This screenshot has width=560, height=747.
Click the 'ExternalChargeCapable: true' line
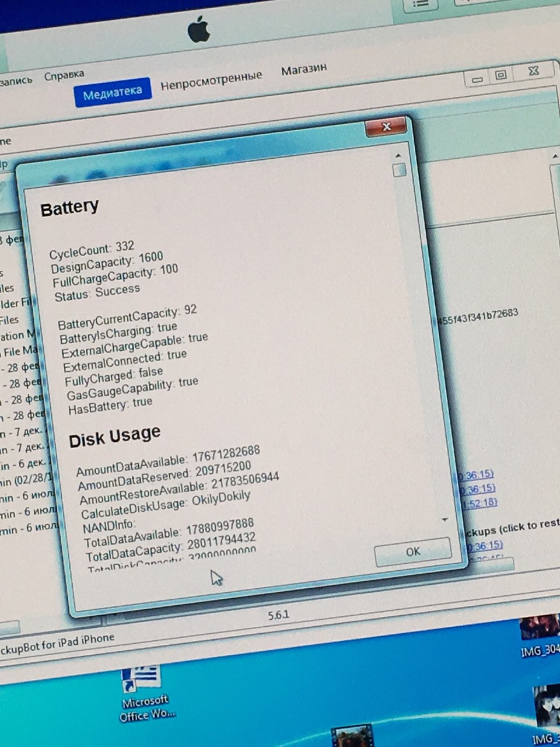(134, 345)
